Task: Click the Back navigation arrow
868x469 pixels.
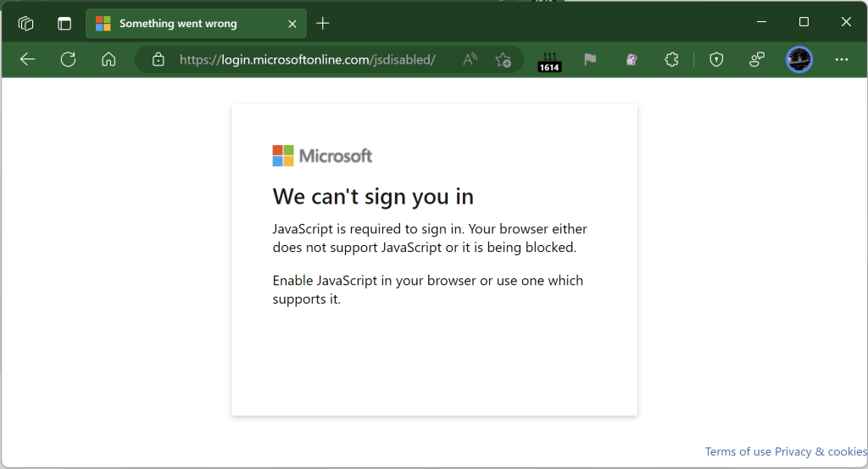Action: [27, 59]
